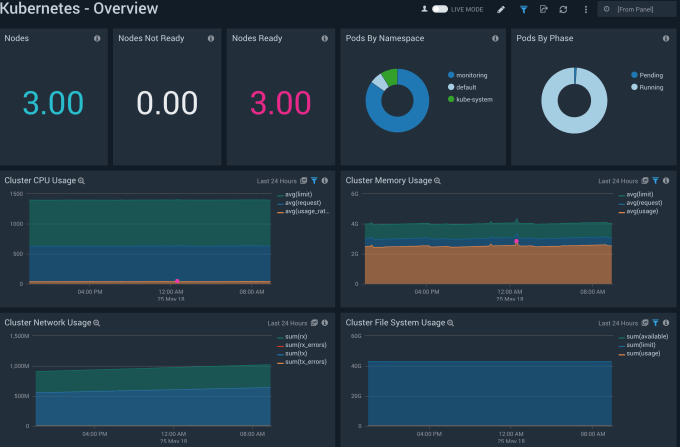Screen dimensions: 680x447
Task: Zoom into the Cluster CPU Usage panel
Action: pyautogui.click(x=82, y=181)
